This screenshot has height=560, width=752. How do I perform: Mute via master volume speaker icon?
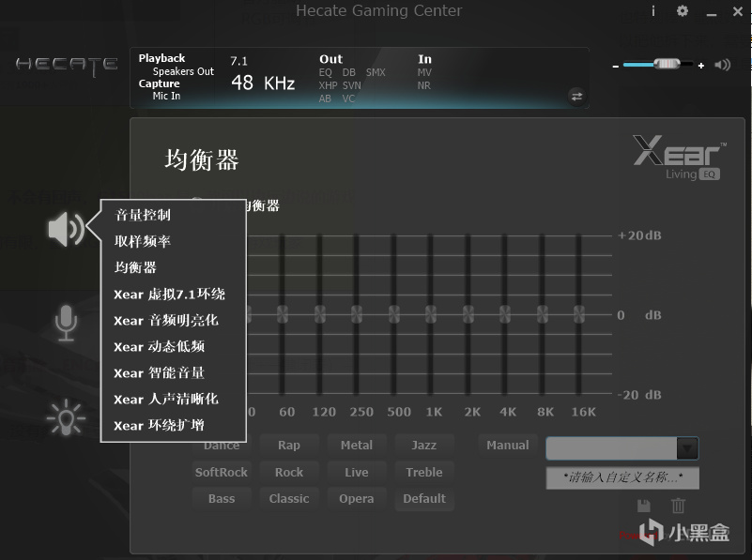(x=722, y=65)
